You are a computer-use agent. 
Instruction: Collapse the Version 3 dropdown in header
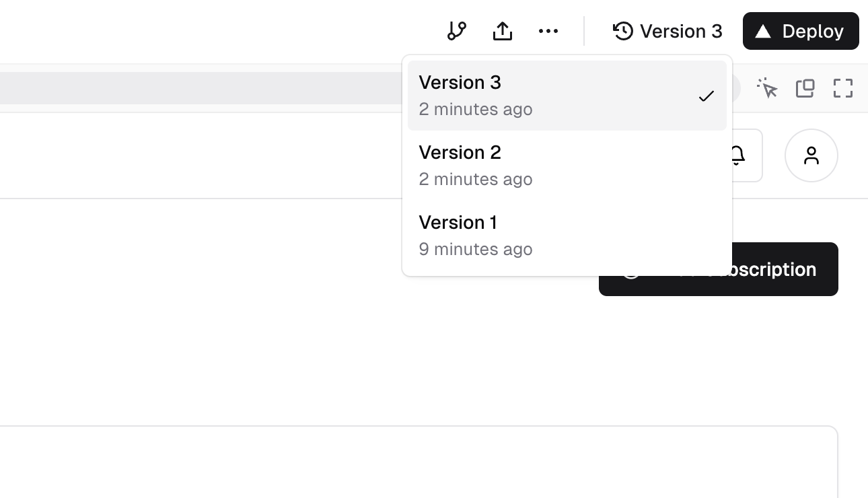coord(667,31)
